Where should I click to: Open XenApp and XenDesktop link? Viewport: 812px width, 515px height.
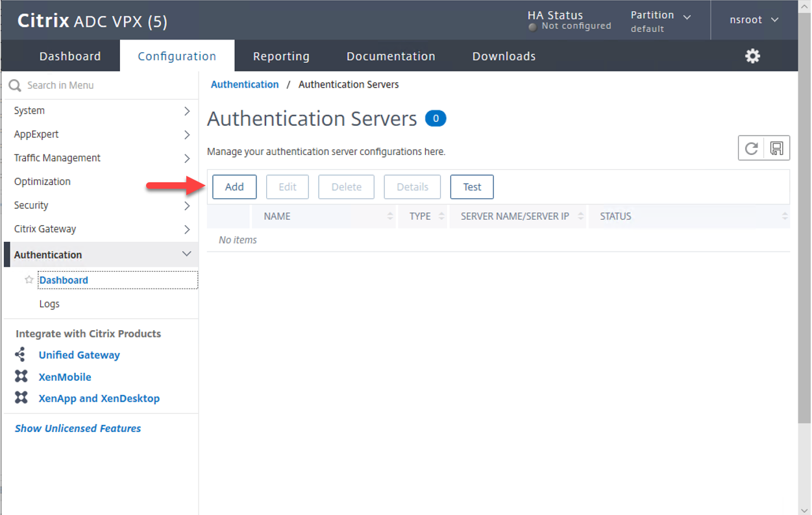click(99, 398)
